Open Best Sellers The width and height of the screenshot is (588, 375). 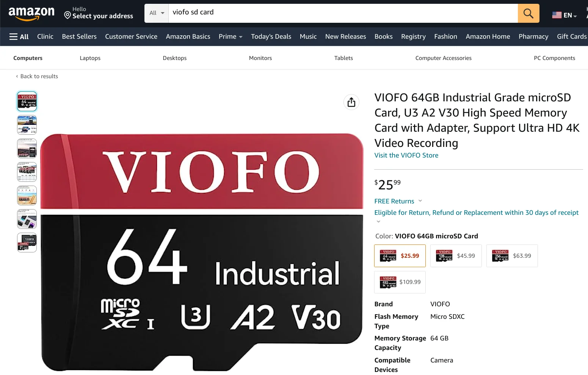(79, 36)
